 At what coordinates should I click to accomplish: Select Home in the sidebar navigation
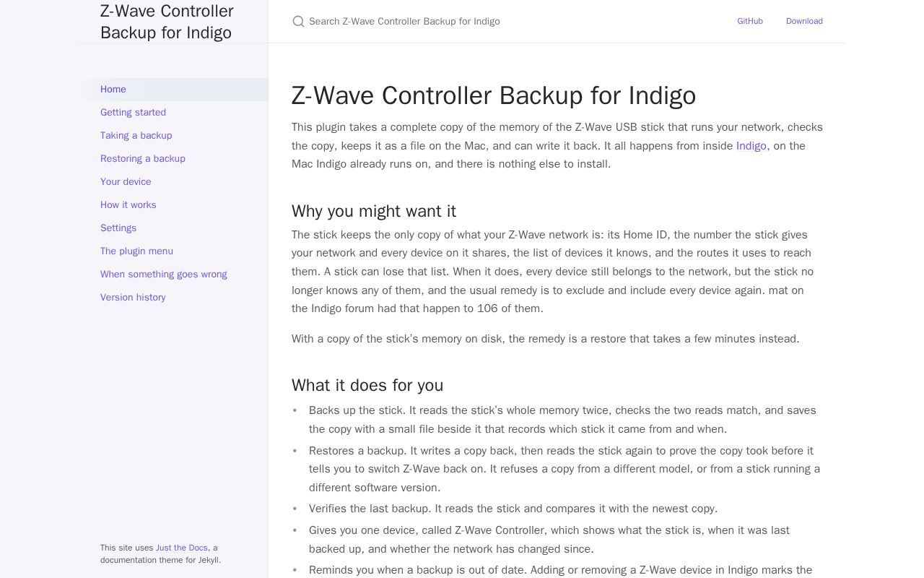tap(173, 90)
